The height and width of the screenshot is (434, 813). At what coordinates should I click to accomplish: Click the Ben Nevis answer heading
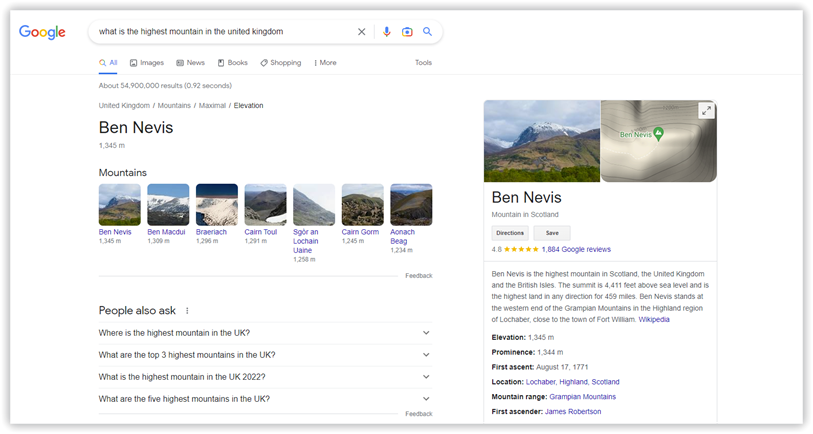click(136, 128)
